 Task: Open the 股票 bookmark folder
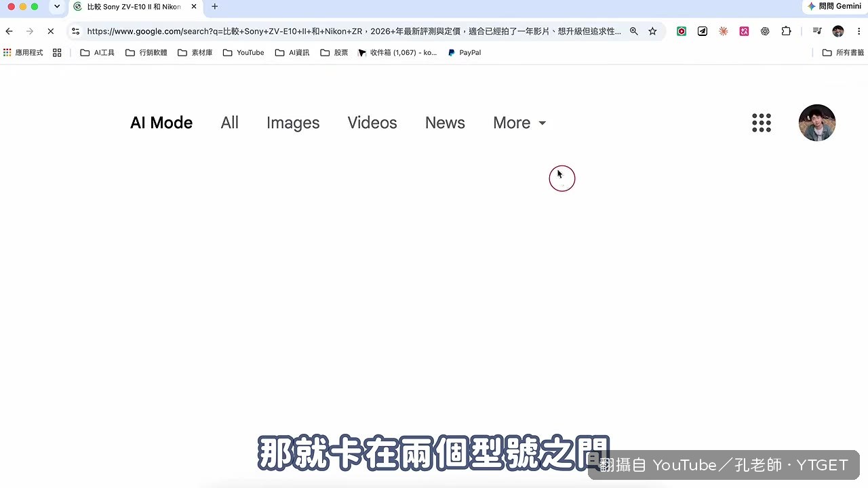(334, 52)
